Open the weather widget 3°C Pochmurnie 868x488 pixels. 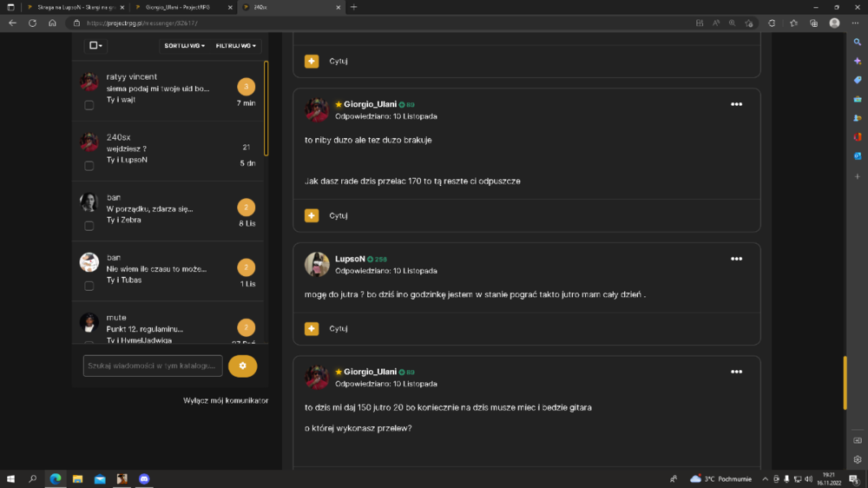(x=720, y=479)
